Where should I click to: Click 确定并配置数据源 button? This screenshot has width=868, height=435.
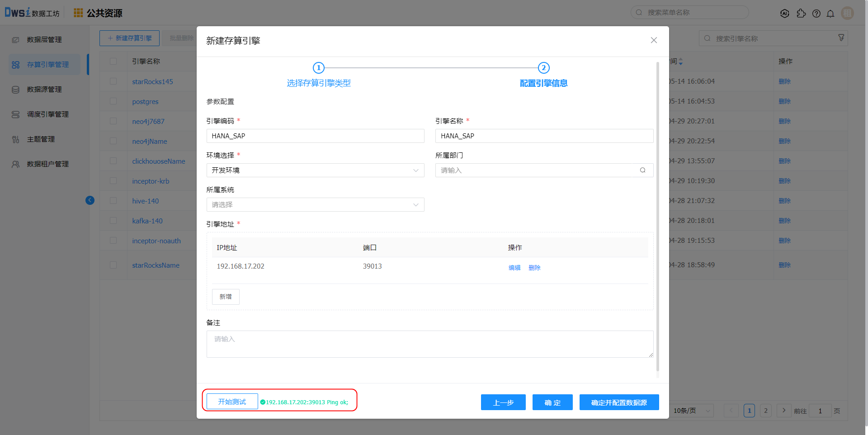coord(619,402)
